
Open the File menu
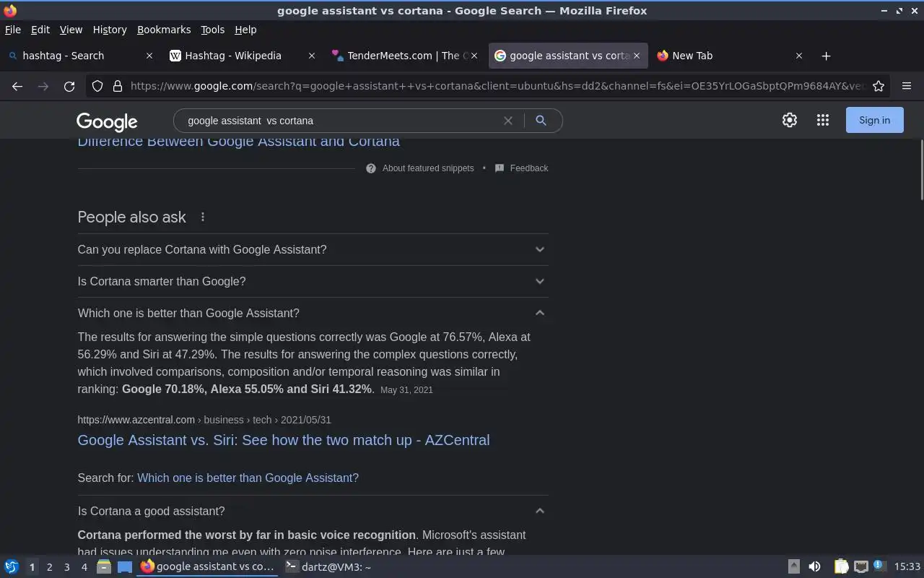pos(12,30)
